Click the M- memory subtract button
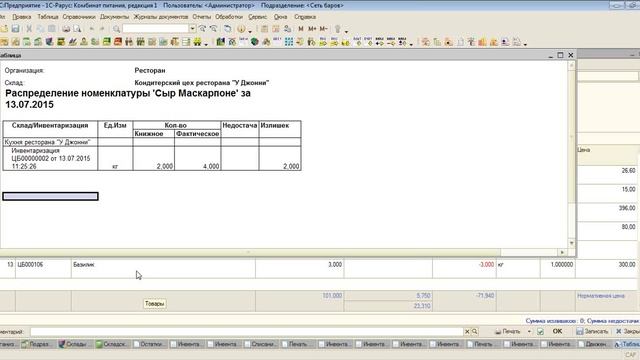Viewport: 640px width, 360px height. pos(323,29)
